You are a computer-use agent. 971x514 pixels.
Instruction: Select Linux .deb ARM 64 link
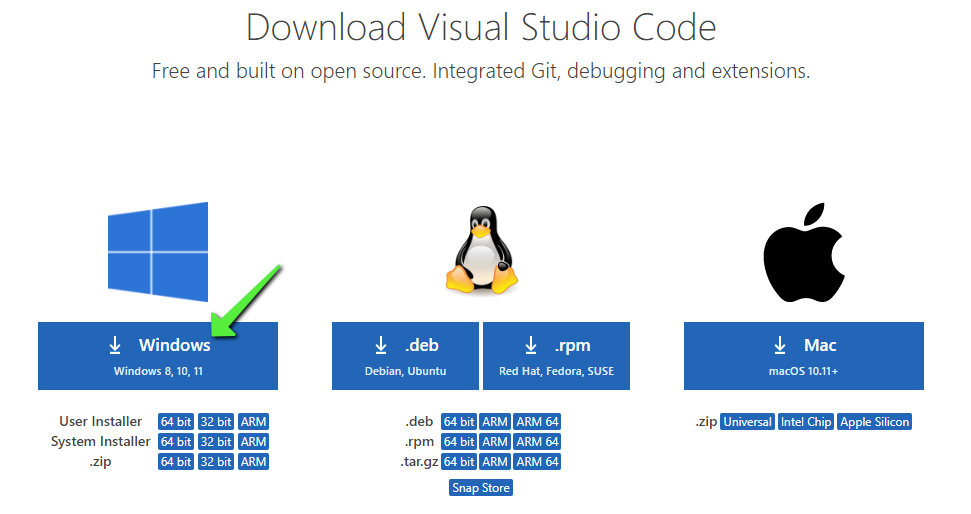538,422
